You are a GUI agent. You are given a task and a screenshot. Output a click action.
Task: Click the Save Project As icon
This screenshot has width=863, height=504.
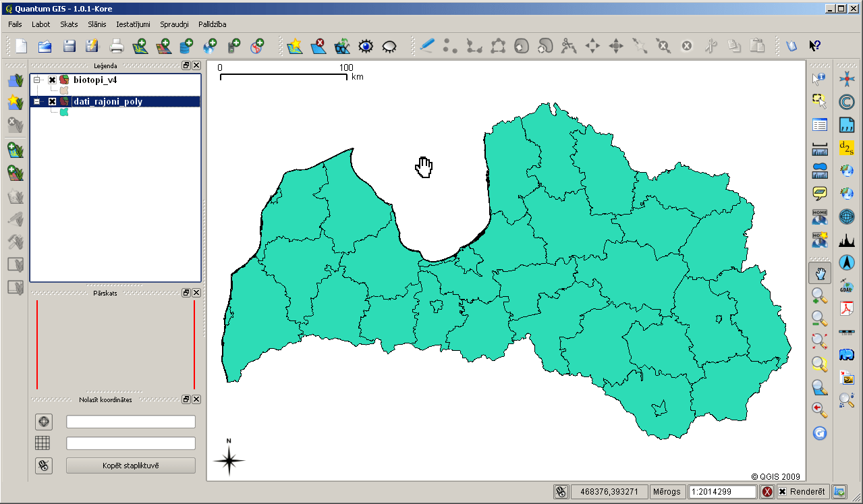click(x=92, y=46)
